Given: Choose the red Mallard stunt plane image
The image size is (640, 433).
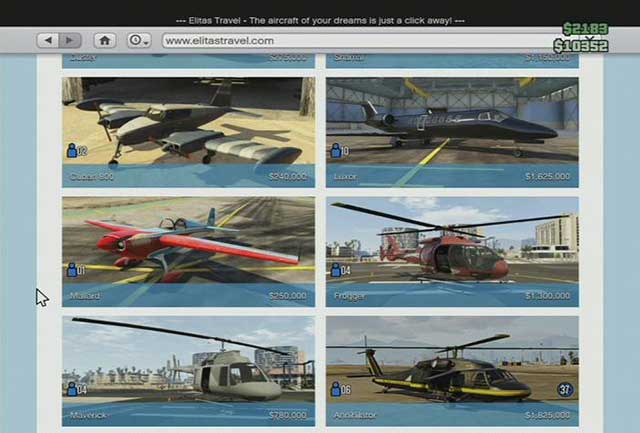Looking at the screenshot, I should click(188, 238).
